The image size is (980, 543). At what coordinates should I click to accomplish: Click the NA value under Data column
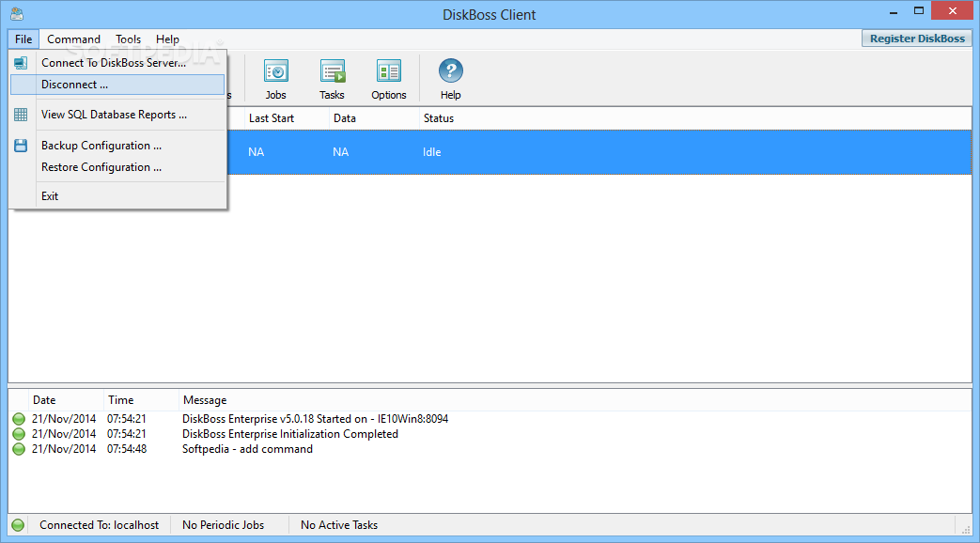tap(341, 152)
